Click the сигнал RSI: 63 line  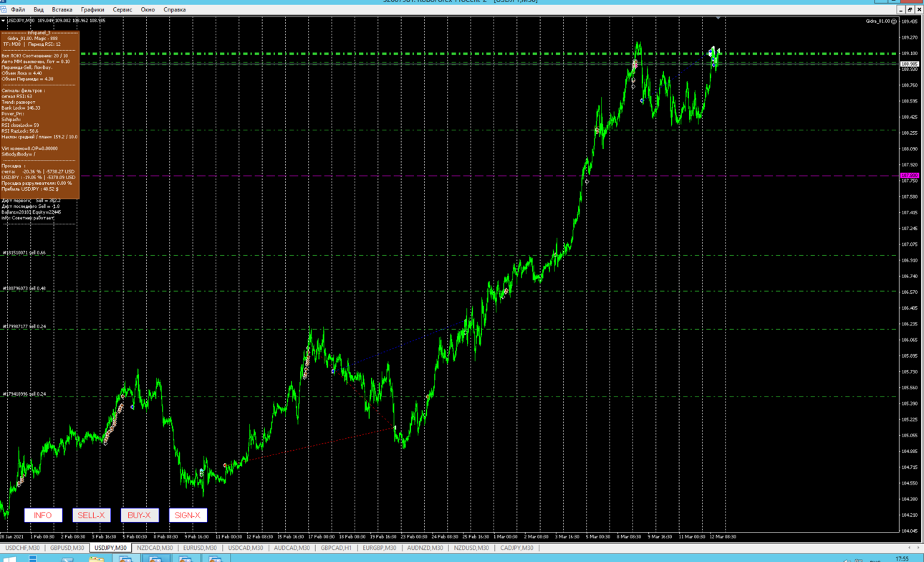(17, 97)
